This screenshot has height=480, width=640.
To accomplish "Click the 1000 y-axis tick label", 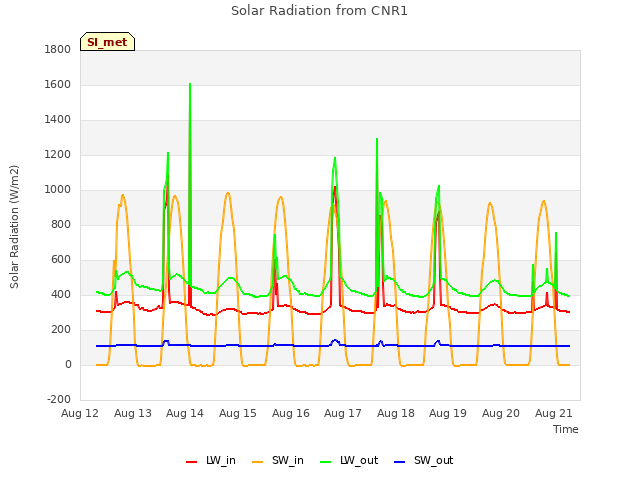I will [x=58, y=189].
